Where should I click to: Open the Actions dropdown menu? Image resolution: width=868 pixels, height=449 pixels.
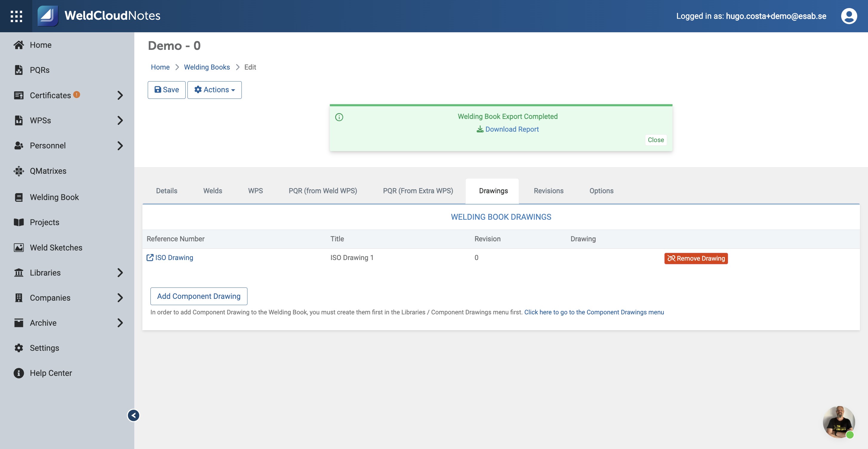tap(214, 90)
